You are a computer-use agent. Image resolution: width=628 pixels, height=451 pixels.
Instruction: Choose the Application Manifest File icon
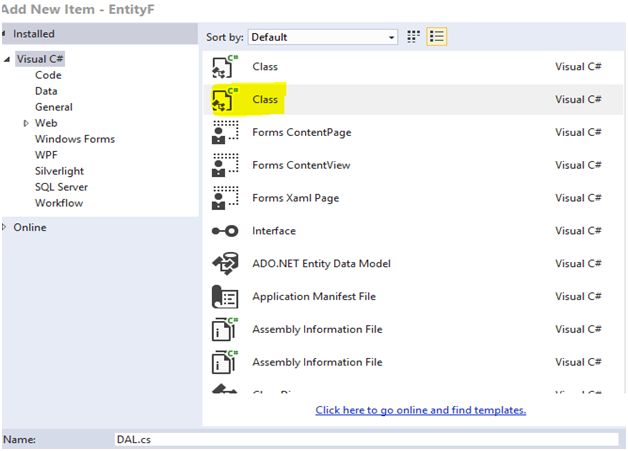tap(225, 297)
